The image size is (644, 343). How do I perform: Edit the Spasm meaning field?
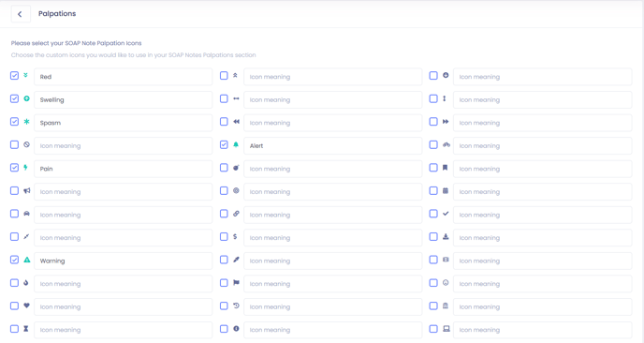(124, 123)
